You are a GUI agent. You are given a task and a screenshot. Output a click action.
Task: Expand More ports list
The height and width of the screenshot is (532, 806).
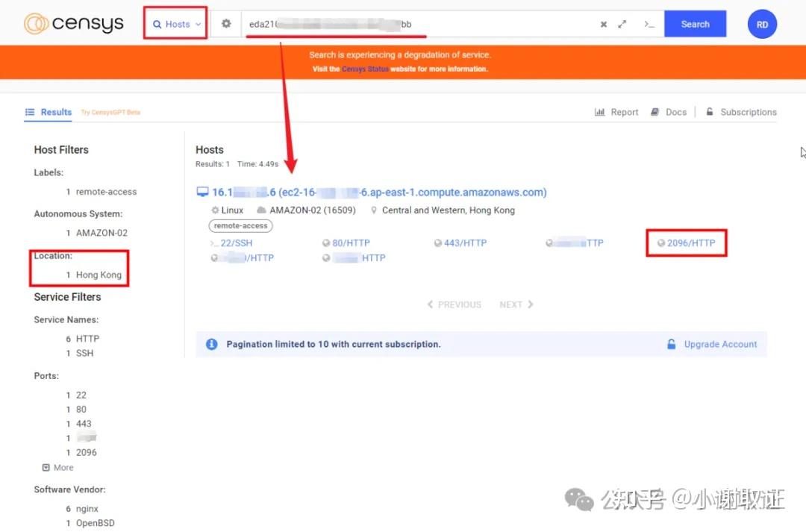(x=57, y=468)
